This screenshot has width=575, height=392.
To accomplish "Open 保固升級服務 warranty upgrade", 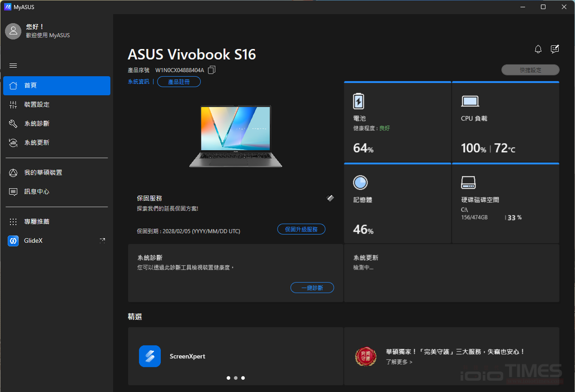I will click(301, 229).
